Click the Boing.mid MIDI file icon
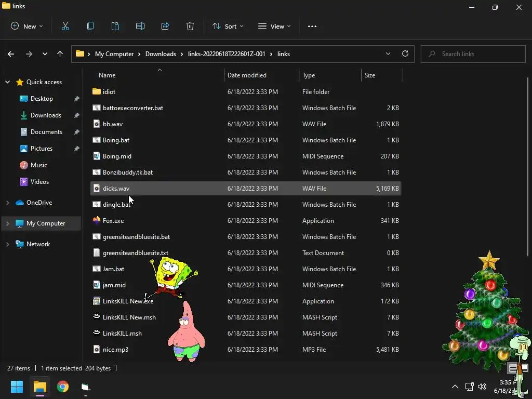532x399 pixels. 97,156
